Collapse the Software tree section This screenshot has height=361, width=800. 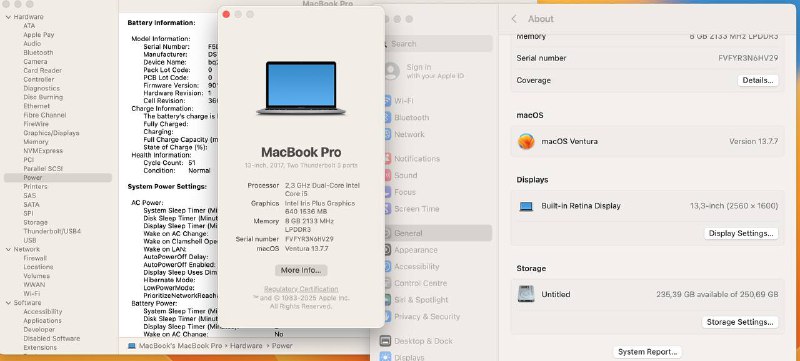tap(8, 303)
